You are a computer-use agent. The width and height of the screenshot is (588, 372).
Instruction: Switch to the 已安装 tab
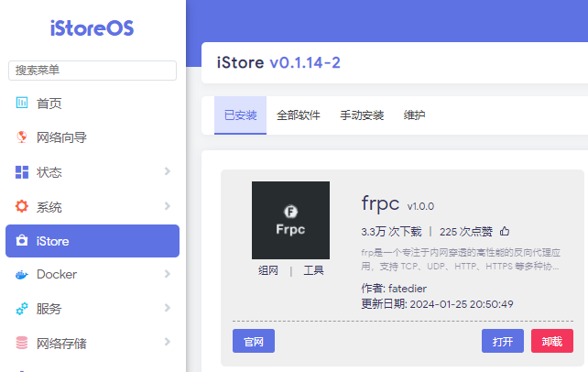click(x=240, y=115)
